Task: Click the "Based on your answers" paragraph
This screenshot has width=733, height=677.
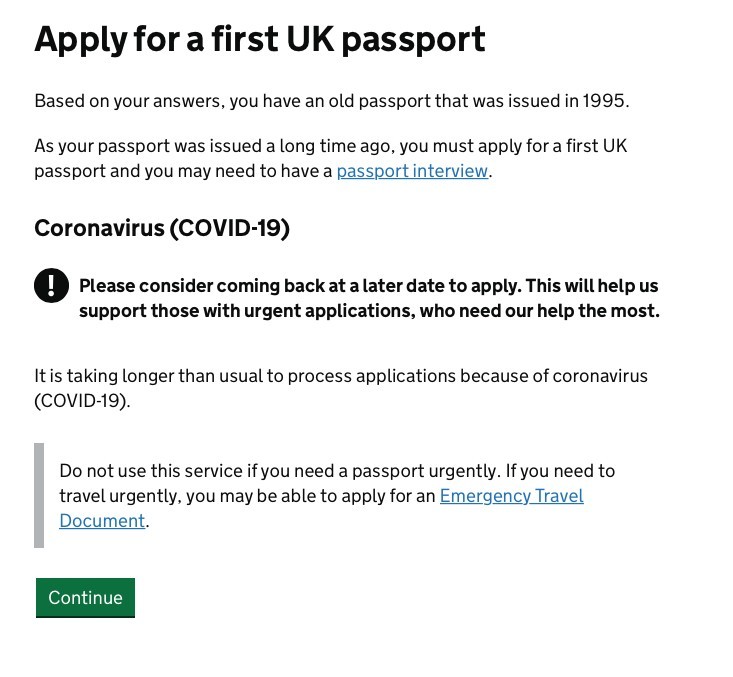Action: [x=330, y=101]
